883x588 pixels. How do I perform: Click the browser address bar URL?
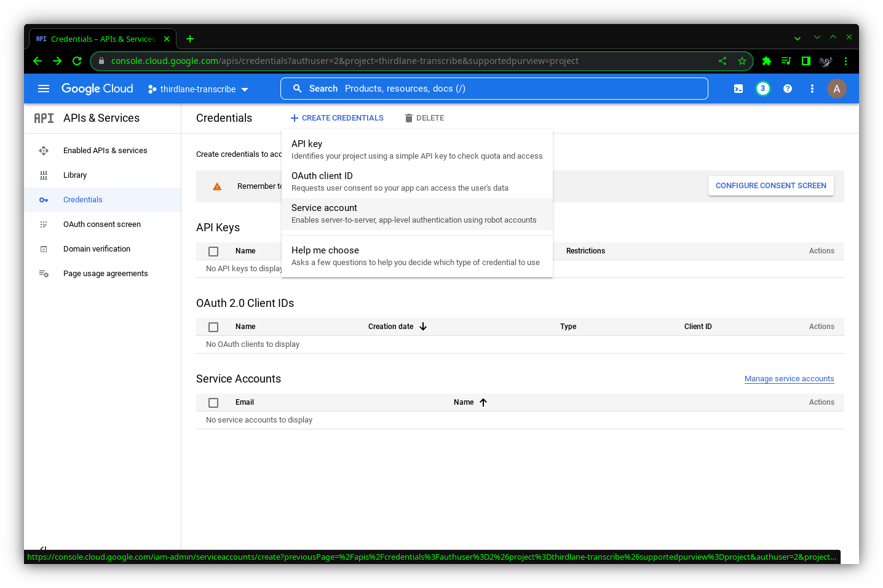(x=344, y=61)
